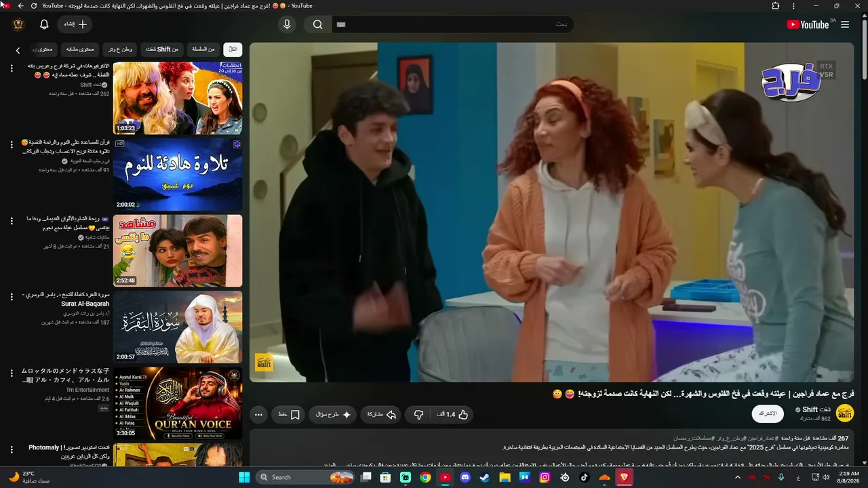
Task: Open the Surat Al-Baqarah video thumbnail
Action: [x=178, y=327]
